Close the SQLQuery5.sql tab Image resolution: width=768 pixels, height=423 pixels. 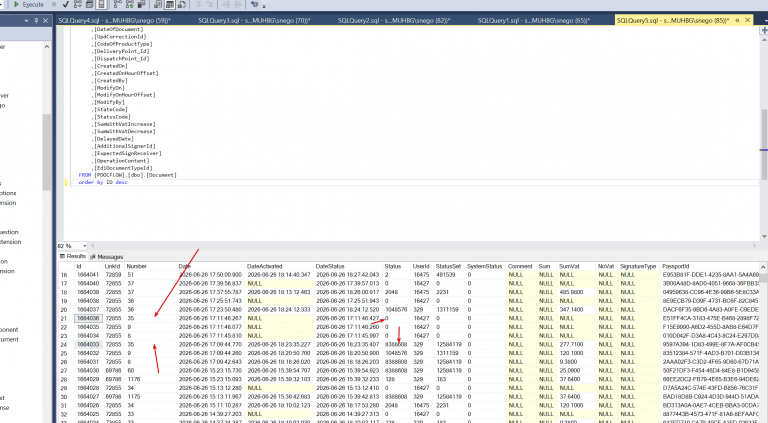click(747, 20)
